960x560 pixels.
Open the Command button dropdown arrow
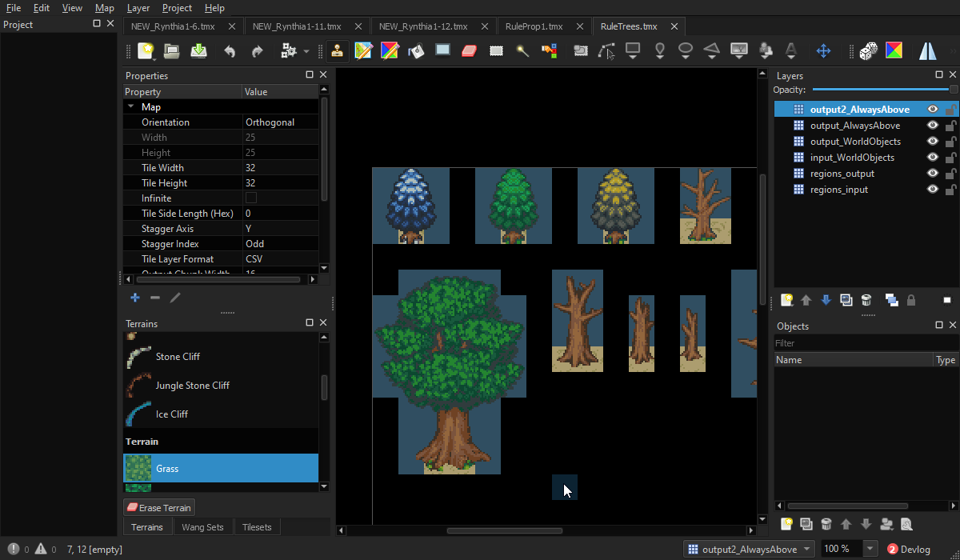tap(306, 51)
